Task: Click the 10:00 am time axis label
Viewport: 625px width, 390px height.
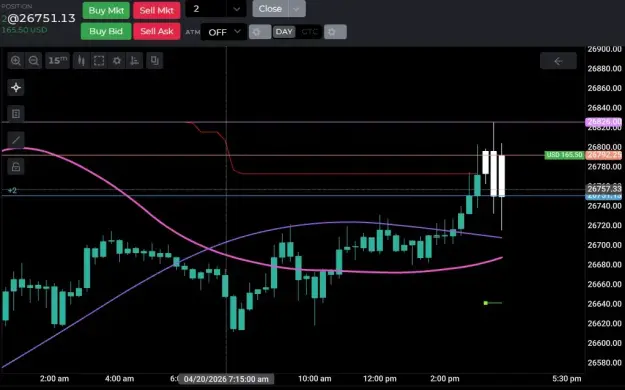Action: (x=314, y=379)
